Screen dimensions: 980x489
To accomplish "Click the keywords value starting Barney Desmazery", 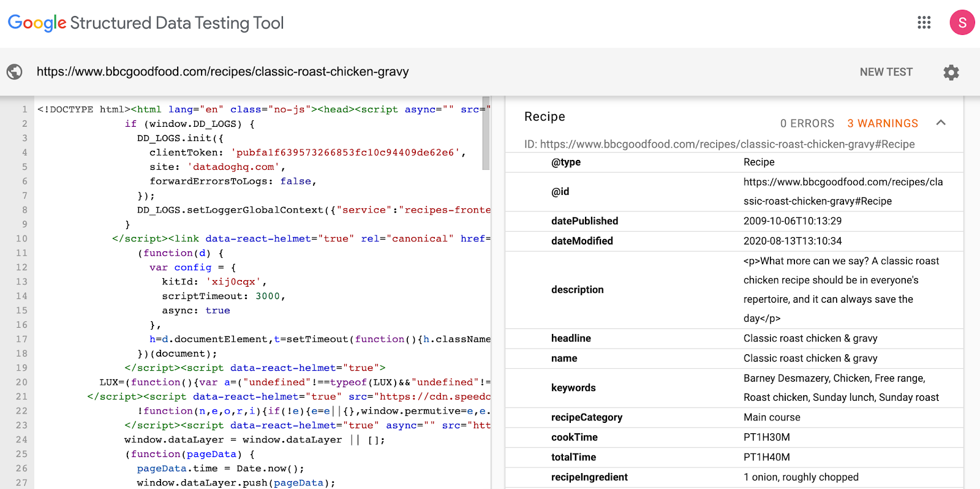I will pos(841,387).
